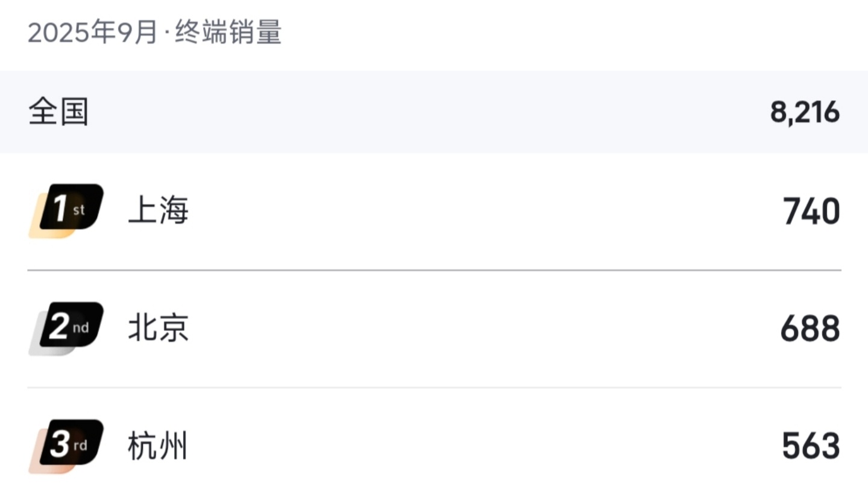Image resolution: width=868 pixels, height=501 pixels.
Task: Click the numeral 3 in bronze badge
Action: coord(60,445)
